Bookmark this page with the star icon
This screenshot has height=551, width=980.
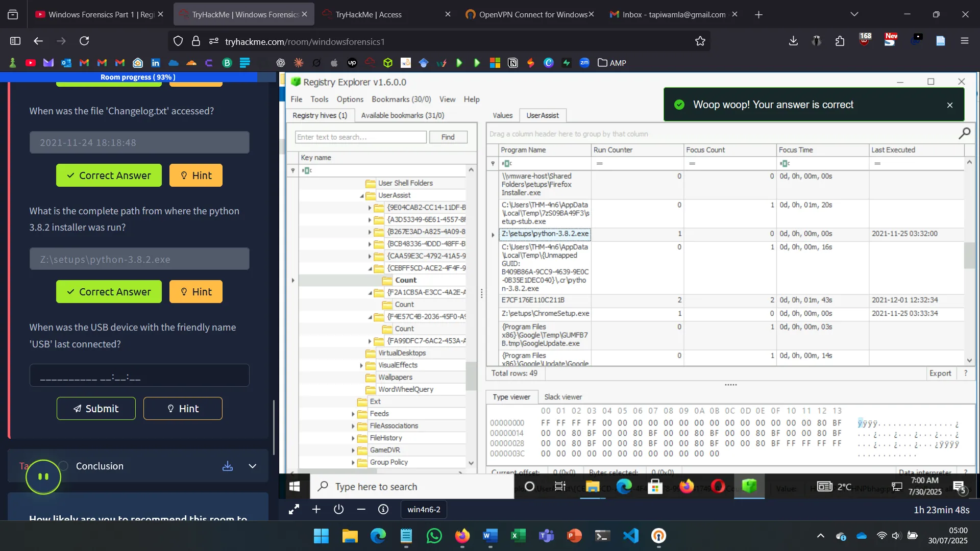click(x=700, y=41)
